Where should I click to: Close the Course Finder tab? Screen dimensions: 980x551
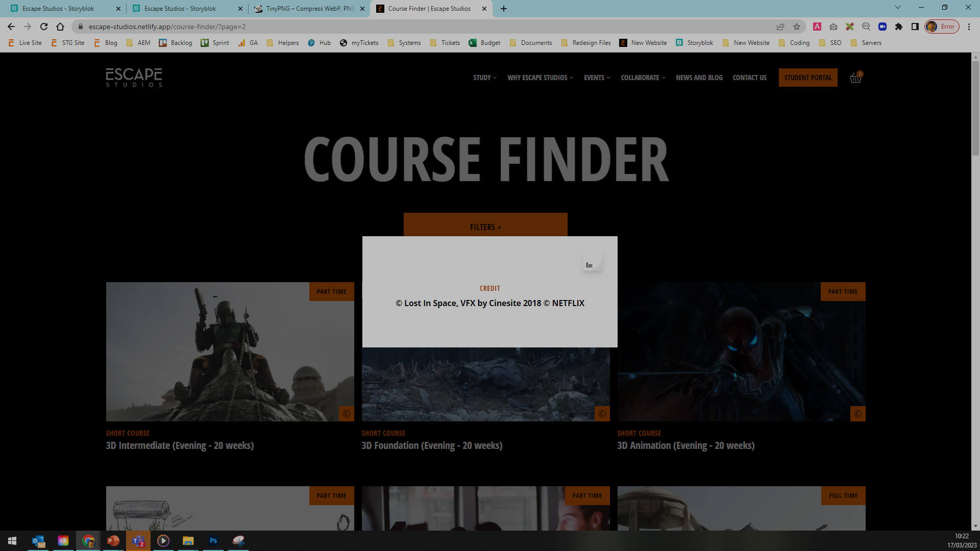click(x=484, y=9)
